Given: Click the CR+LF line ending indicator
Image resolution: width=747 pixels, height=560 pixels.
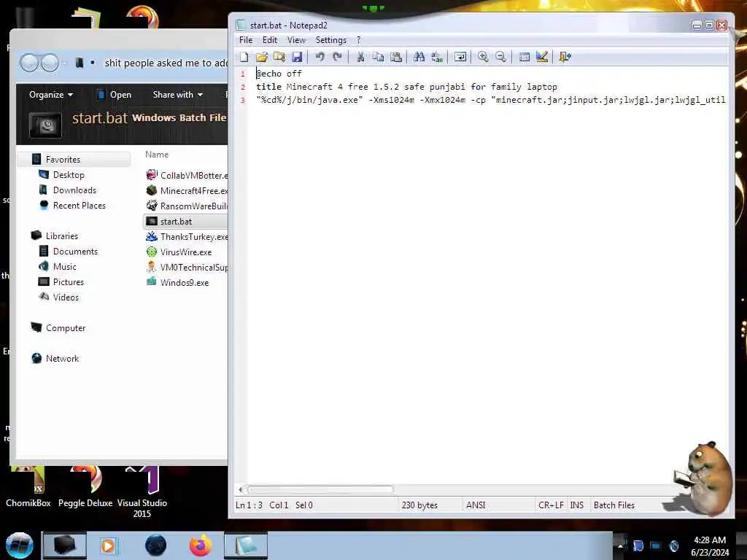Looking at the screenshot, I should coord(551,505).
